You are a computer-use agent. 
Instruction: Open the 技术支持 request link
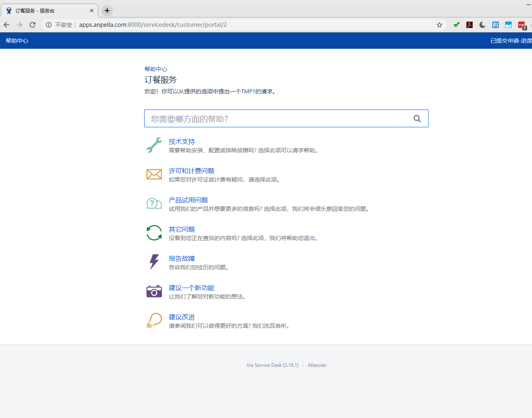tap(182, 141)
